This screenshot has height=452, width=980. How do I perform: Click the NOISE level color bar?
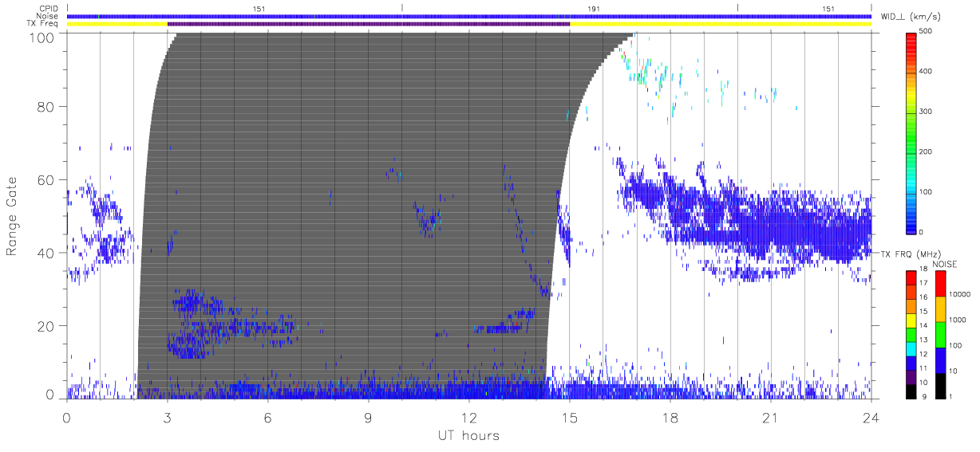[940, 333]
